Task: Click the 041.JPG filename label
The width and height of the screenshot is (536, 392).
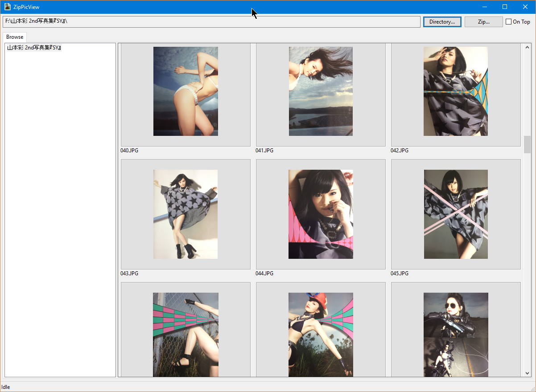Action: coord(264,151)
